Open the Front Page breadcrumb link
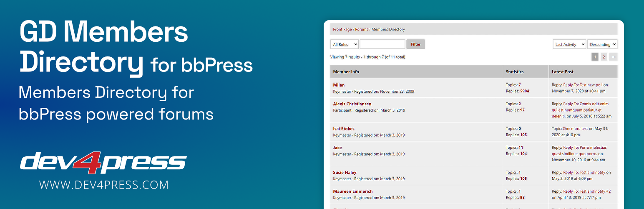This screenshot has height=209, width=644. pos(342,29)
